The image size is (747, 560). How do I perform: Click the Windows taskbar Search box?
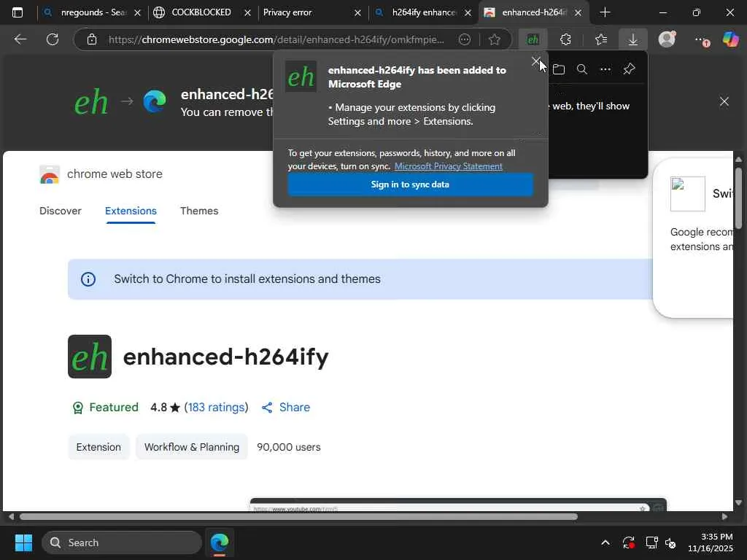(122, 542)
